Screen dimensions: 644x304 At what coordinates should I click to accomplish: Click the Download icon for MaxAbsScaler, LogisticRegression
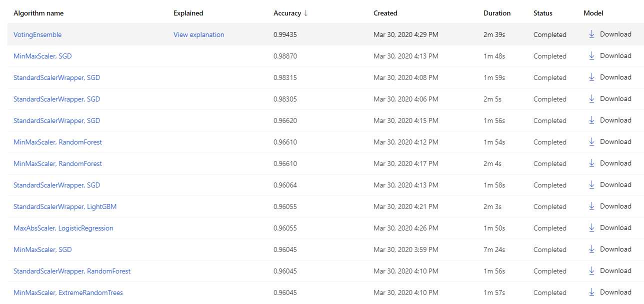point(591,228)
